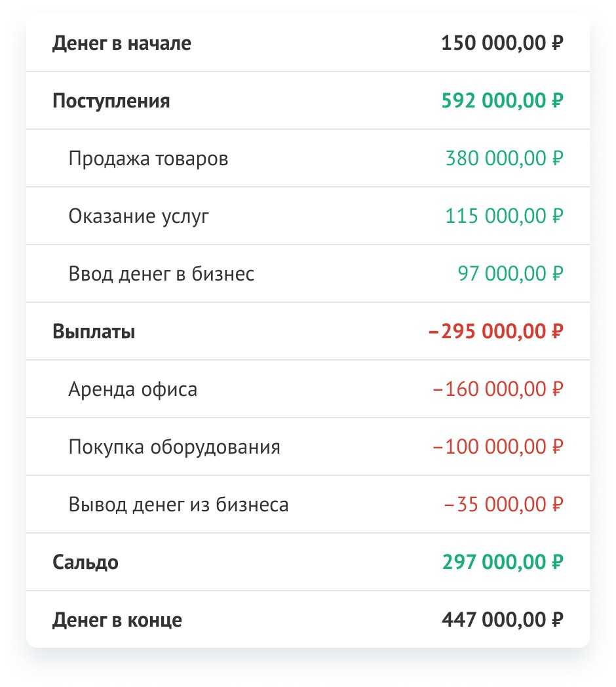Click the 97 000,00 ₽ amount
The height and width of the screenshot is (687, 616).
[510, 275]
